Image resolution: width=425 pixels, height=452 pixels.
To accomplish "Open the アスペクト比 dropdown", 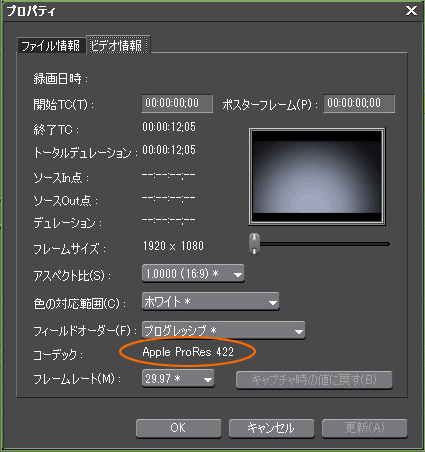I will tap(193, 274).
